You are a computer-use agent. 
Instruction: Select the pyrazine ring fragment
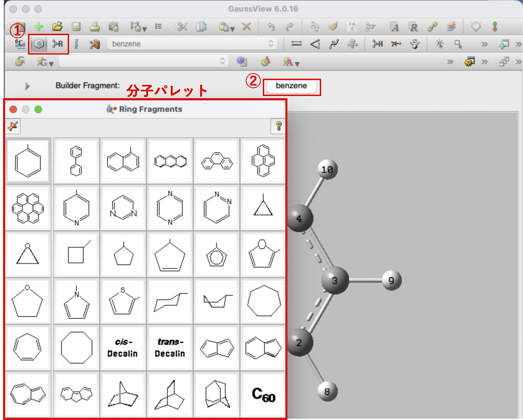(170, 208)
